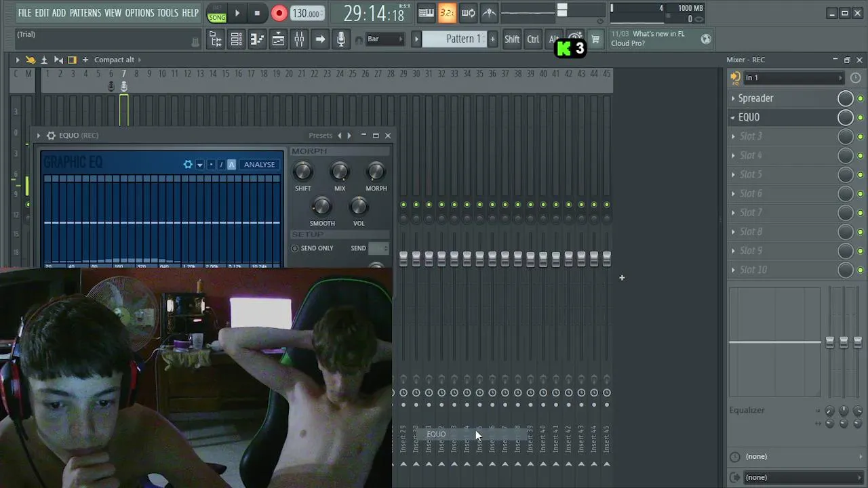Open the OPTIONS menu
The height and width of the screenshot is (488, 868).
pyautogui.click(x=140, y=13)
